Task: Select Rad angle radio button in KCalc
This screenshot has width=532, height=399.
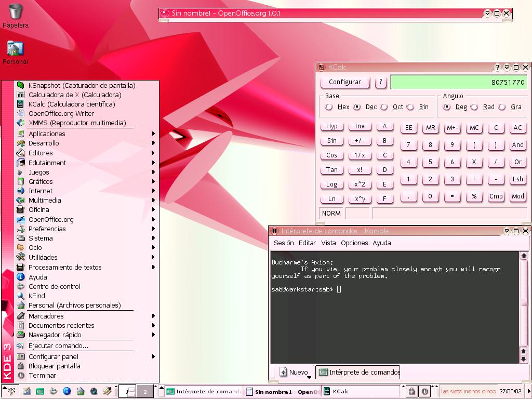Action: pos(474,107)
